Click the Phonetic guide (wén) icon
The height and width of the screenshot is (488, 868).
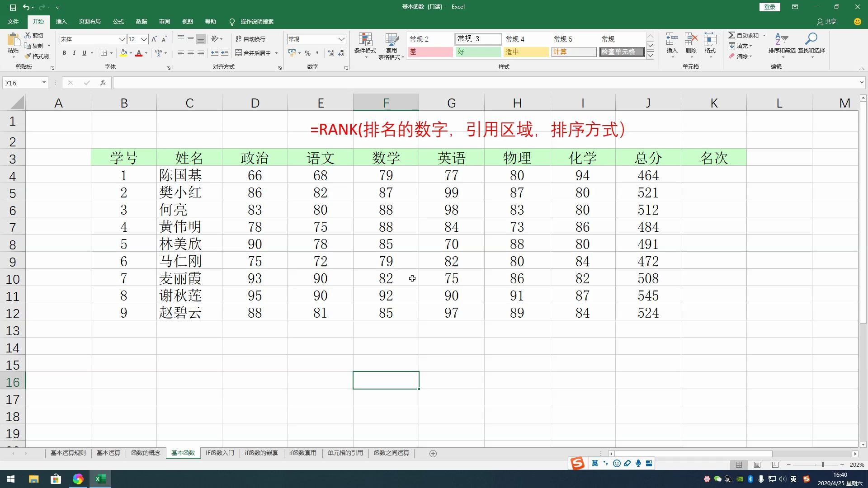coord(158,53)
